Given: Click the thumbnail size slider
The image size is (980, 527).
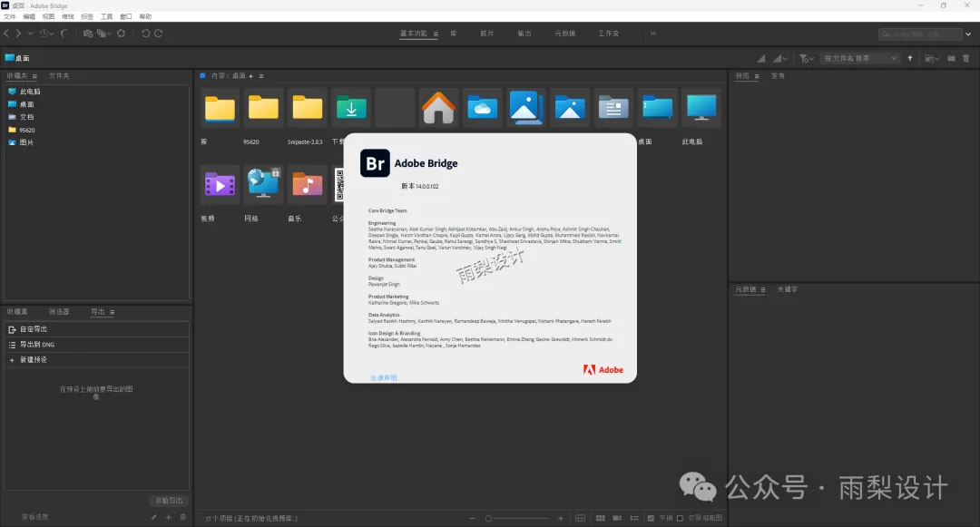Looking at the screenshot, I should pos(516,518).
